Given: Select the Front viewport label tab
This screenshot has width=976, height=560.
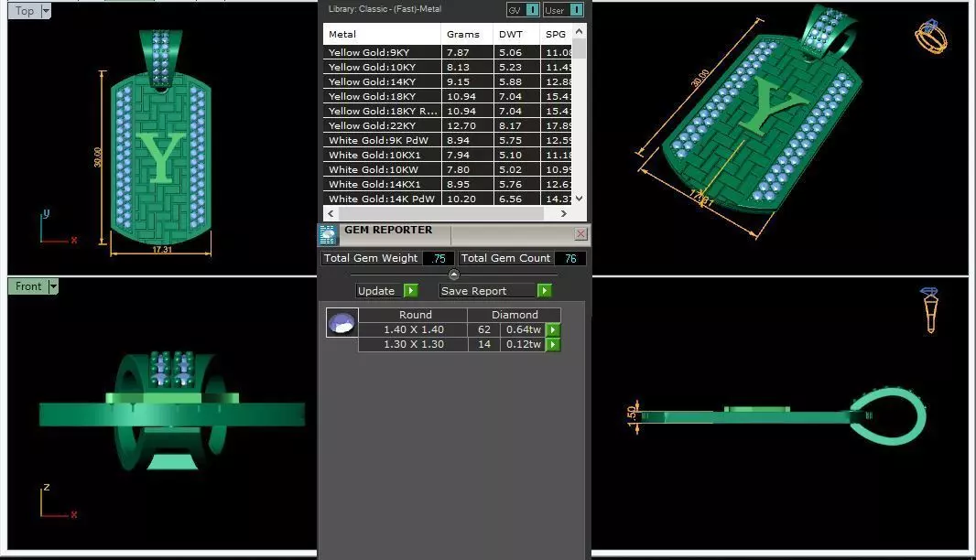Looking at the screenshot, I should tap(28, 286).
